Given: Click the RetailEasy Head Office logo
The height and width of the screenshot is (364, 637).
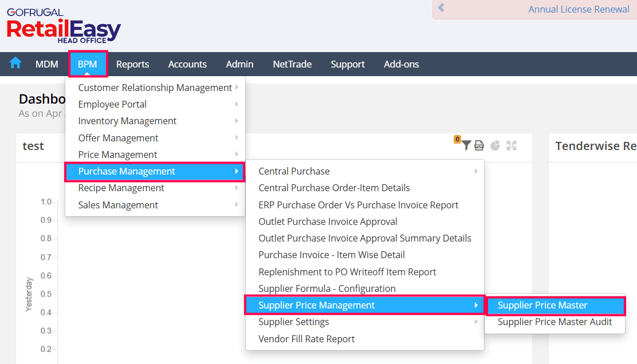Looking at the screenshot, I should 64,26.
